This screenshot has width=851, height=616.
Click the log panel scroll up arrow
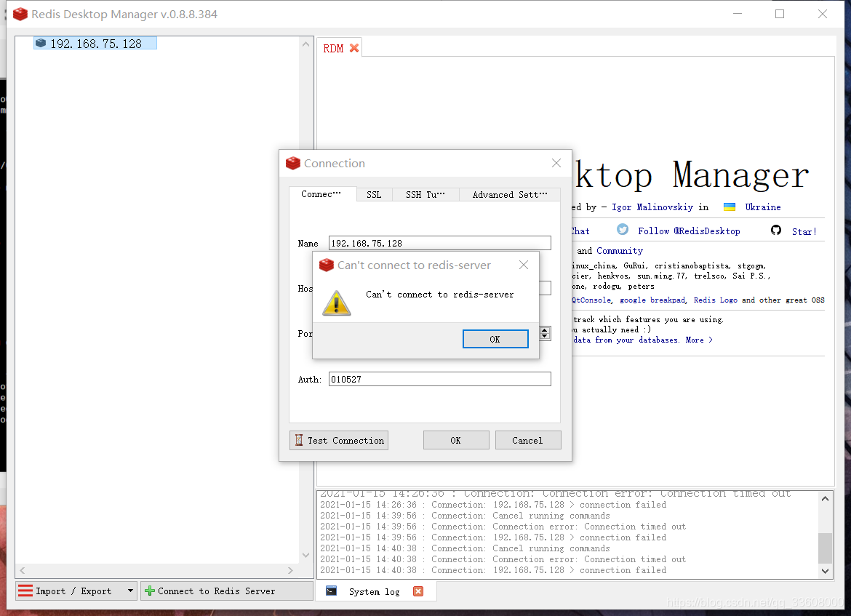(825, 499)
